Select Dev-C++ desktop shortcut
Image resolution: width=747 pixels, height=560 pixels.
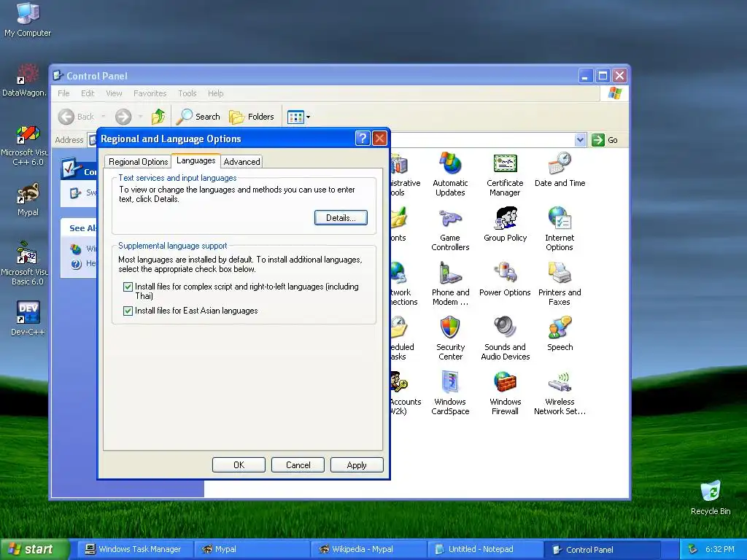(x=28, y=318)
